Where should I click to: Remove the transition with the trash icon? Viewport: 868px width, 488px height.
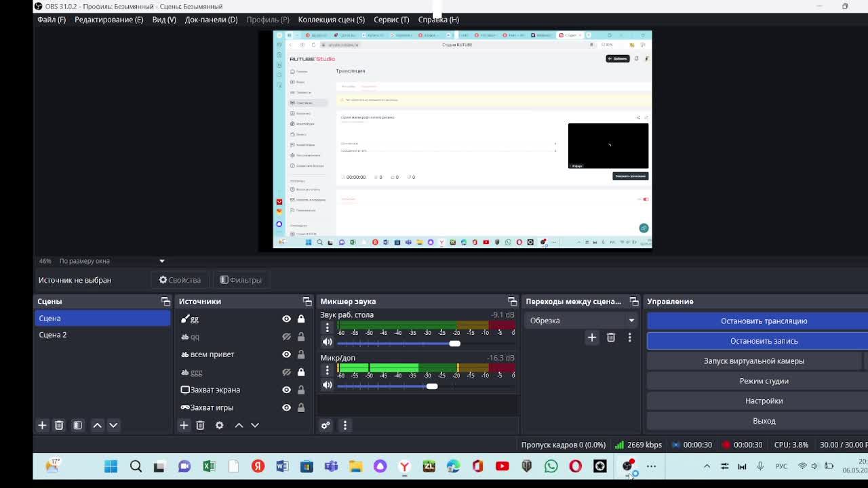(x=611, y=338)
